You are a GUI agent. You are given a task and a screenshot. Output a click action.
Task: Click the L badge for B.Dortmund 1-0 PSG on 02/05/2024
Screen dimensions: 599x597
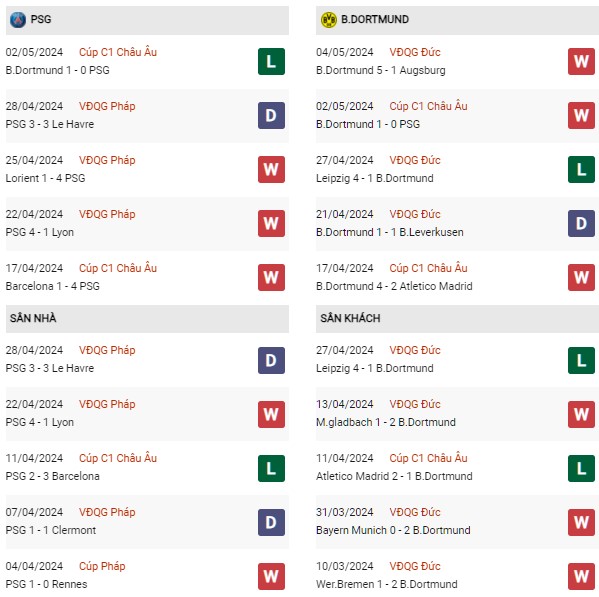point(271,61)
